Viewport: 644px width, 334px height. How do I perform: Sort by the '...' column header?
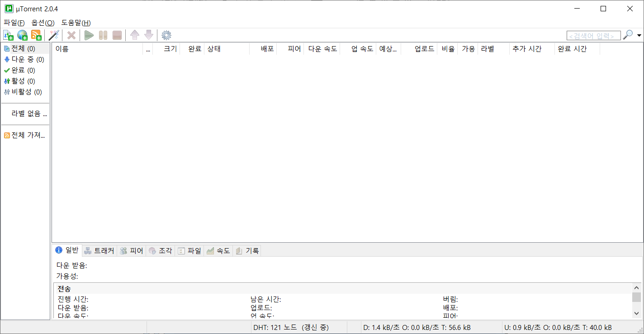(x=148, y=49)
